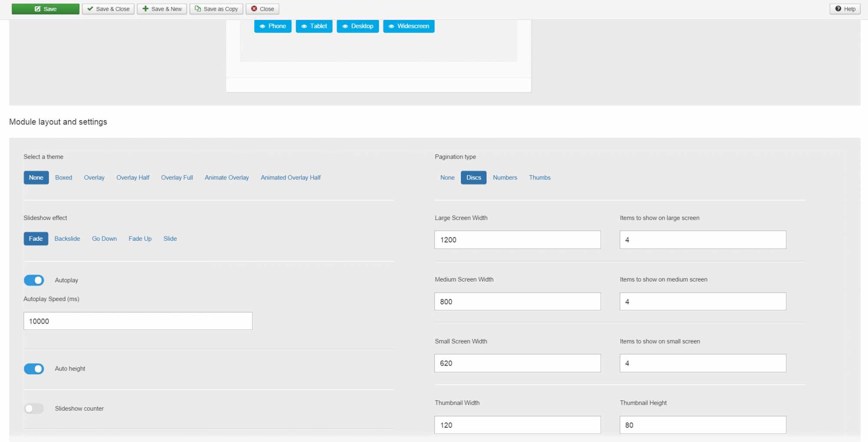Click Items to show on medium screen field
This screenshot has height=442, width=868.
703,301
